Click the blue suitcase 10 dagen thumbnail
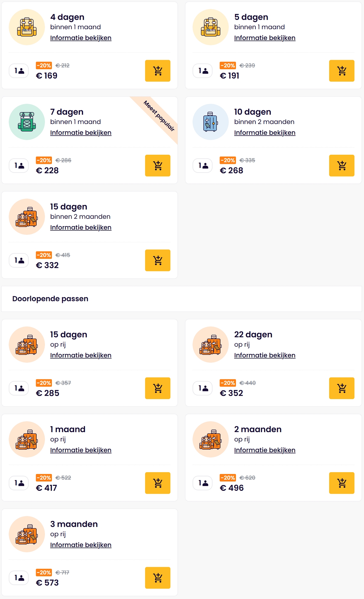The image size is (364, 599). (211, 122)
